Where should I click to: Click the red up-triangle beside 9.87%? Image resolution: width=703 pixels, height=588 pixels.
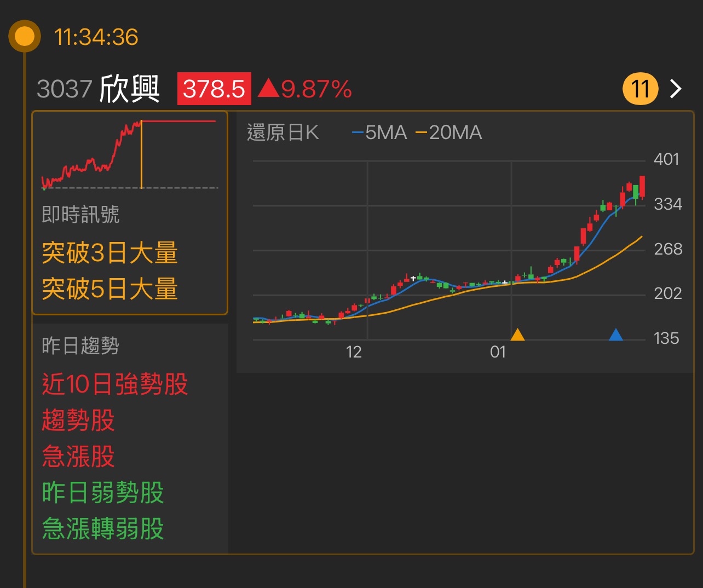point(269,89)
